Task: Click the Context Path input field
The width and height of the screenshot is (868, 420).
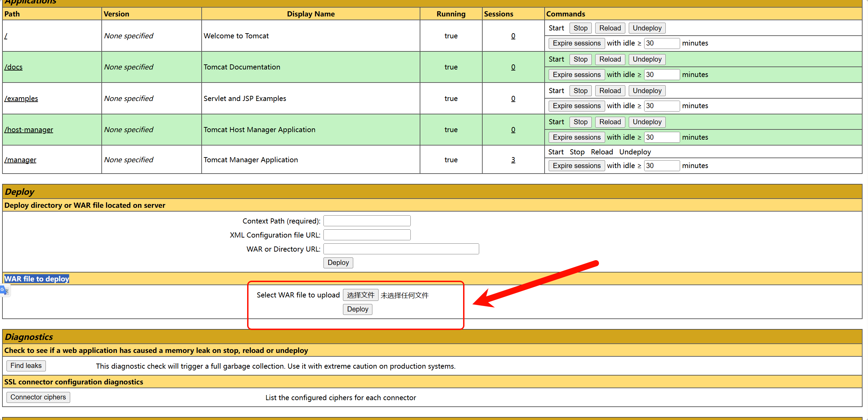Action: click(x=367, y=221)
